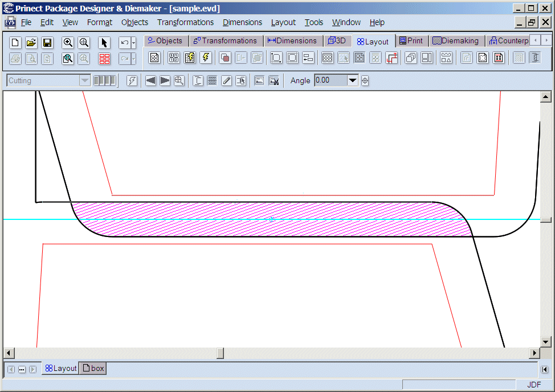Switch to the 3D tab
The image size is (555, 392).
337,40
